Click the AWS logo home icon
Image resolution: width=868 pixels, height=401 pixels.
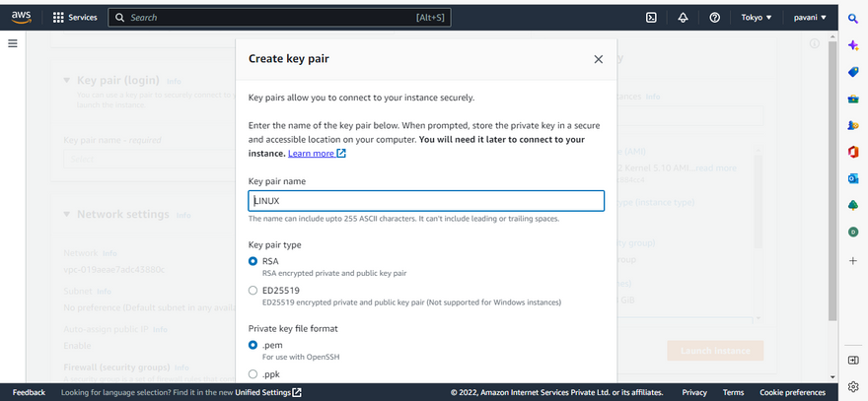point(22,17)
